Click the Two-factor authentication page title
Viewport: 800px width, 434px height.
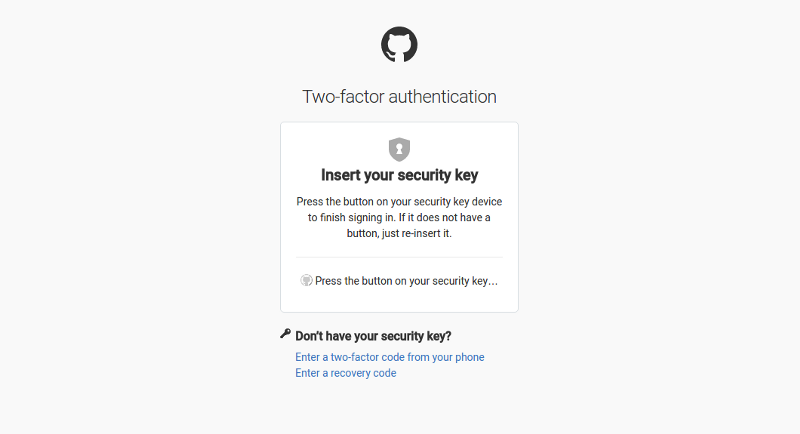point(399,97)
